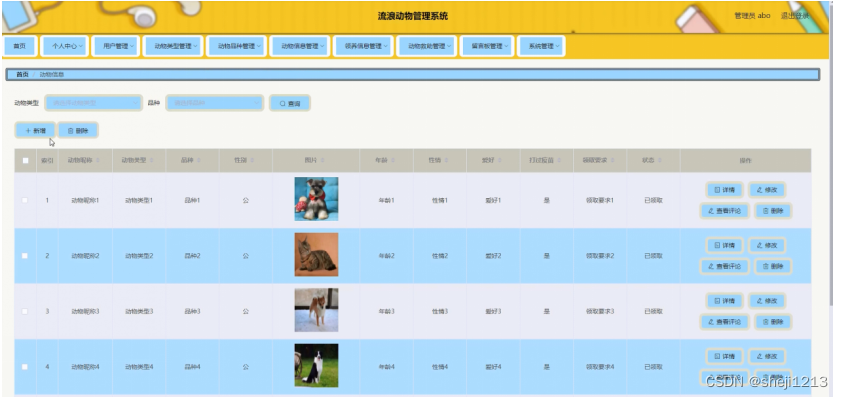Click row 删除 for 动物昵称3
Screen dimensions: 843x399
pos(773,322)
